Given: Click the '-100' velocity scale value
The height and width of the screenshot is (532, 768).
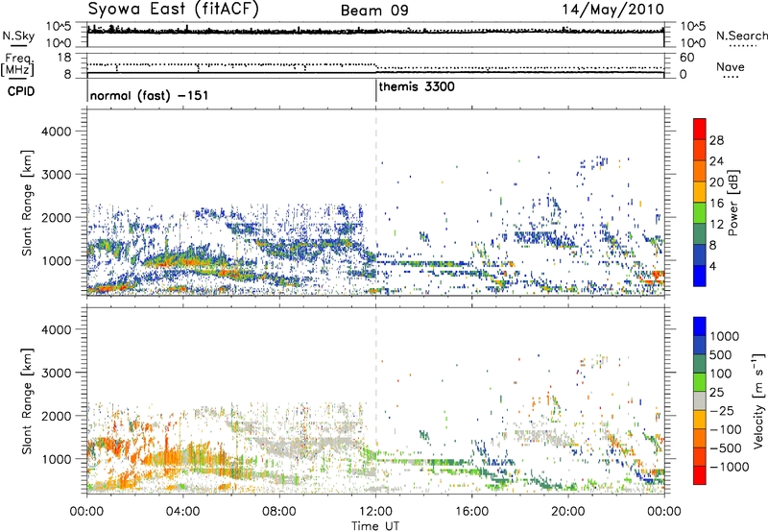Looking at the screenshot, I should 726,429.
